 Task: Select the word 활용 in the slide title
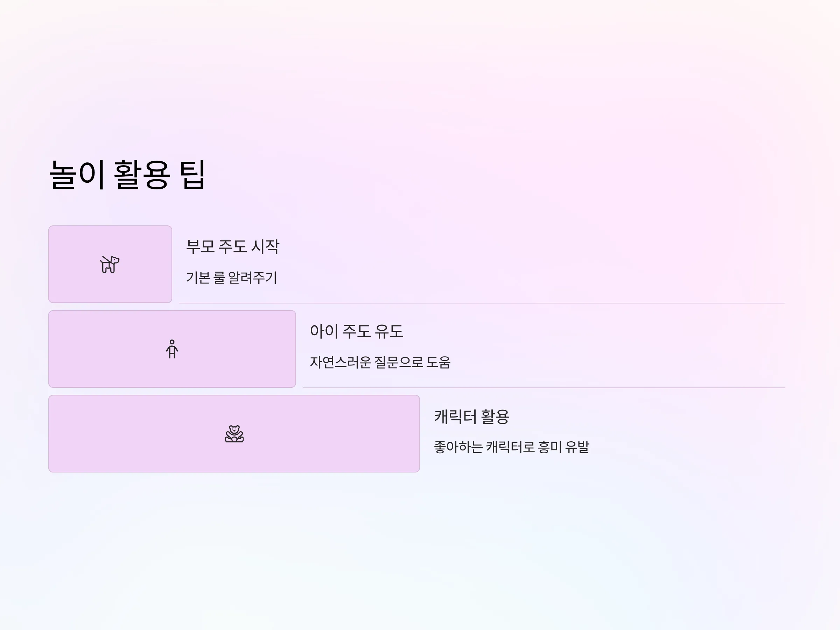(x=141, y=175)
